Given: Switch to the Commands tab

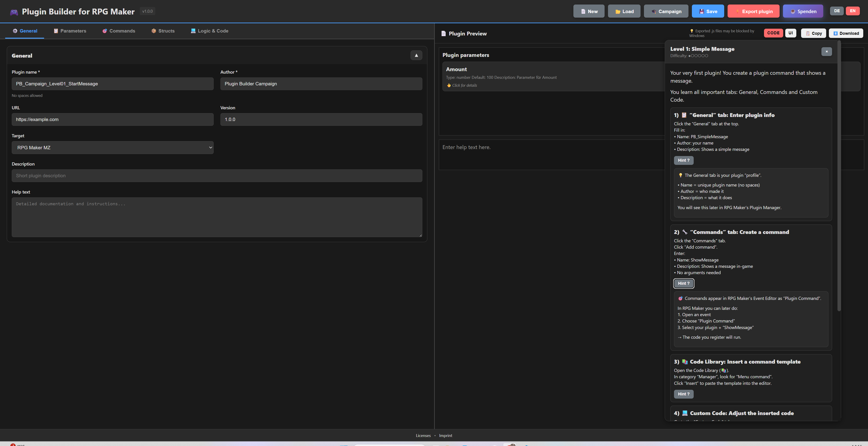Looking at the screenshot, I should tap(119, 31).
